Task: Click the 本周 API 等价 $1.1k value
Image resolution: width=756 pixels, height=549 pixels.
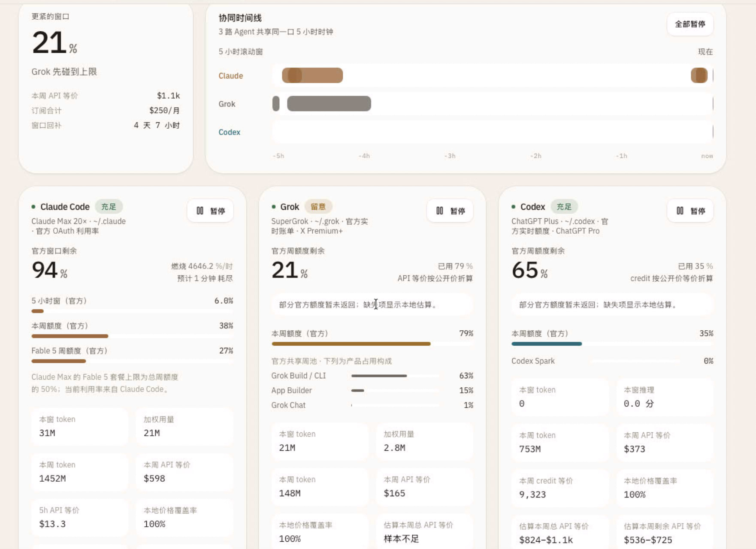Action: point(168,96)
